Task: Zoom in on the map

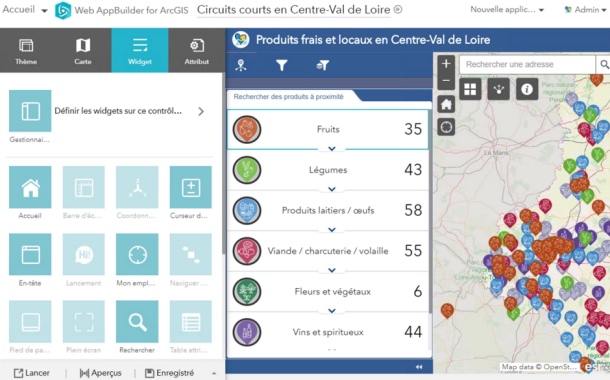Action: pyautogui.click(x=446, y=63)
